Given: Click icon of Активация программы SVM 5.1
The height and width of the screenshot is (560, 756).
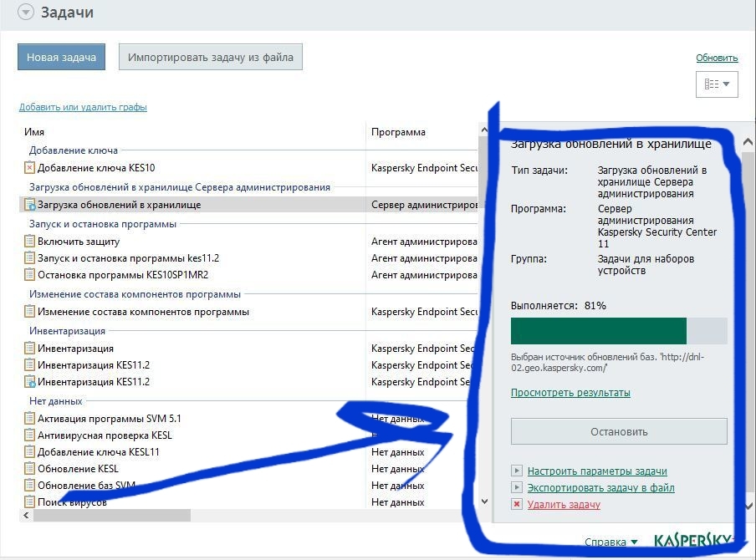Looking at the screenshot, I should (29, 418).
